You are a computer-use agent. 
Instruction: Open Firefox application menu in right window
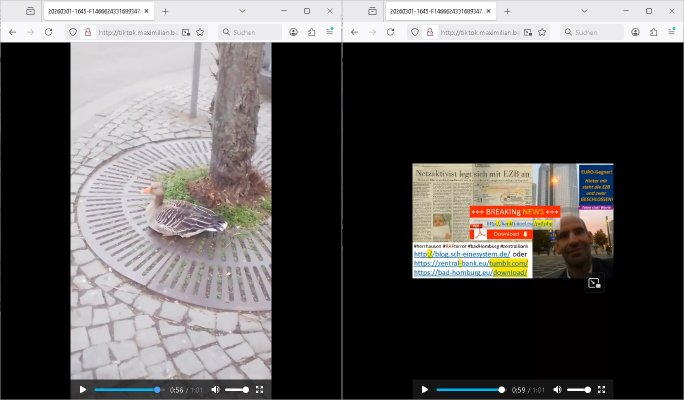coord(671,32)
